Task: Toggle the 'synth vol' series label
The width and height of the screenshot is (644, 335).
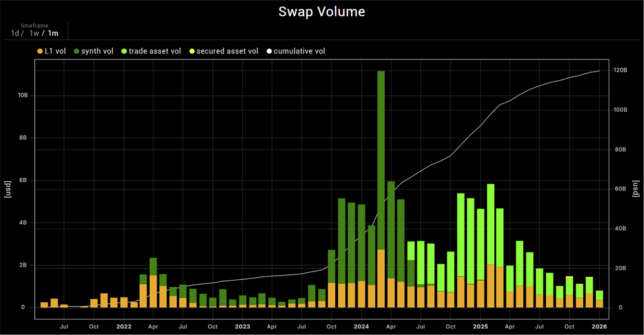Action: (97, 51)
